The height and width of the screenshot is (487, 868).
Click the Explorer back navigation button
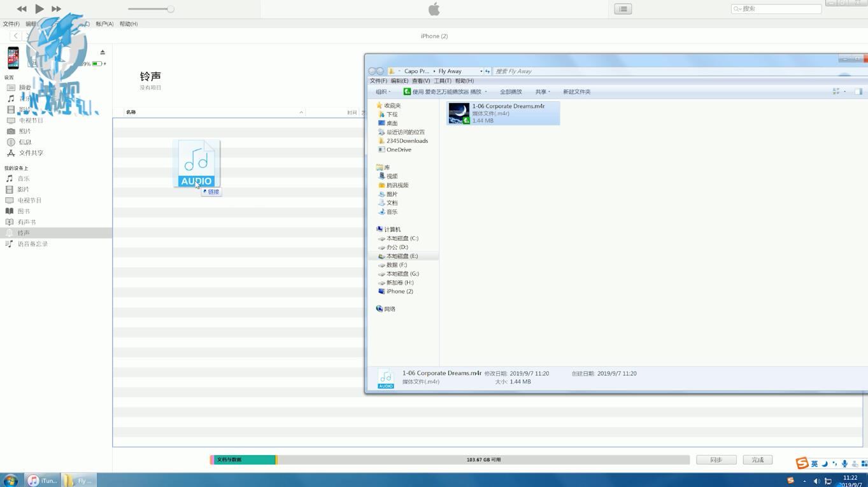click(x=372, y=71)
